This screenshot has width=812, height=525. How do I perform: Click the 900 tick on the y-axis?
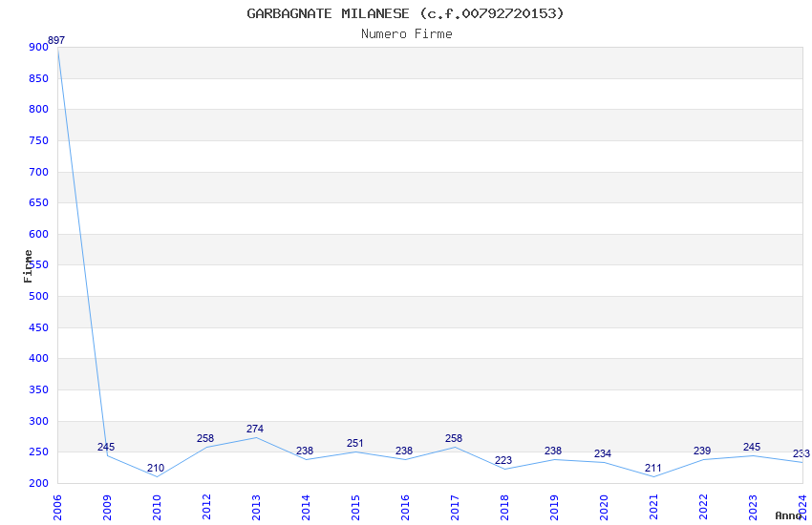tap(39, 47)
